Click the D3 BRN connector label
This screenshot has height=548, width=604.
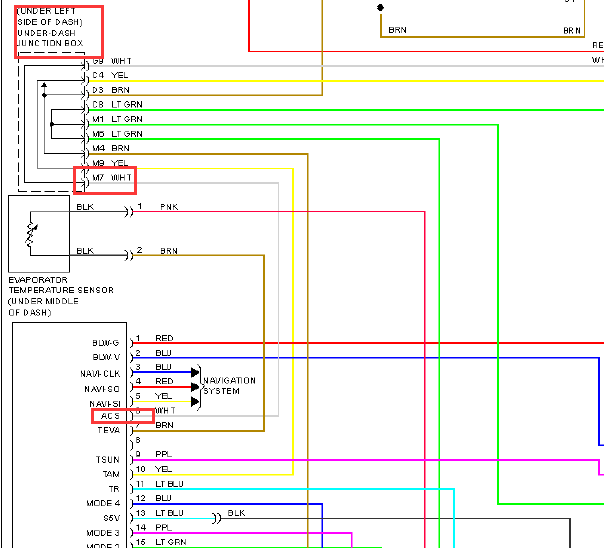[111, 90]
